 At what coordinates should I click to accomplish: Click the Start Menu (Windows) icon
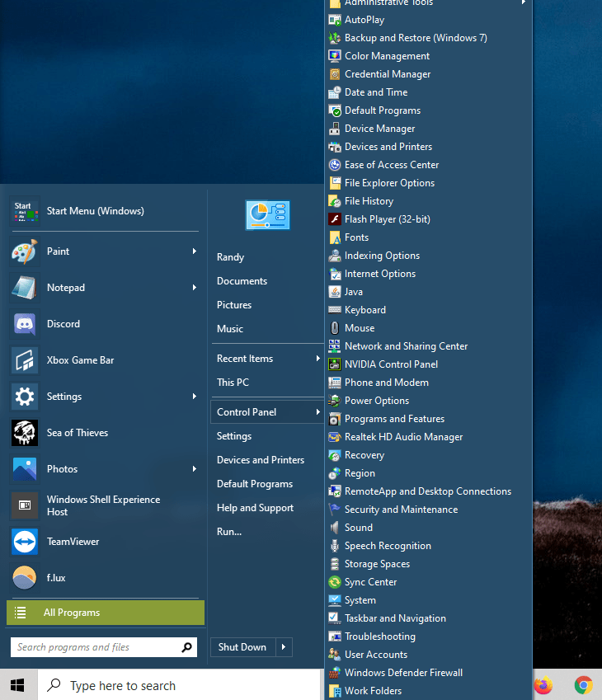click(x=25, y=211)
